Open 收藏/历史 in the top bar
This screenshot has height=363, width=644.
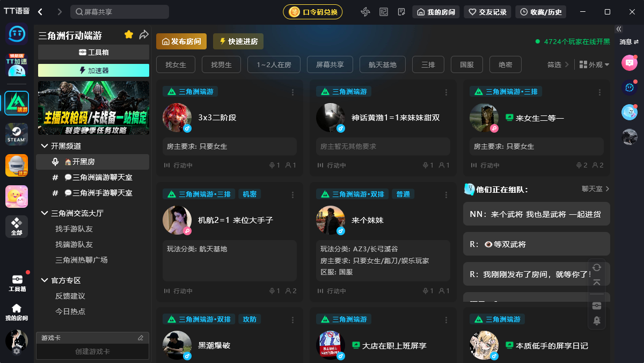[541, 12]
